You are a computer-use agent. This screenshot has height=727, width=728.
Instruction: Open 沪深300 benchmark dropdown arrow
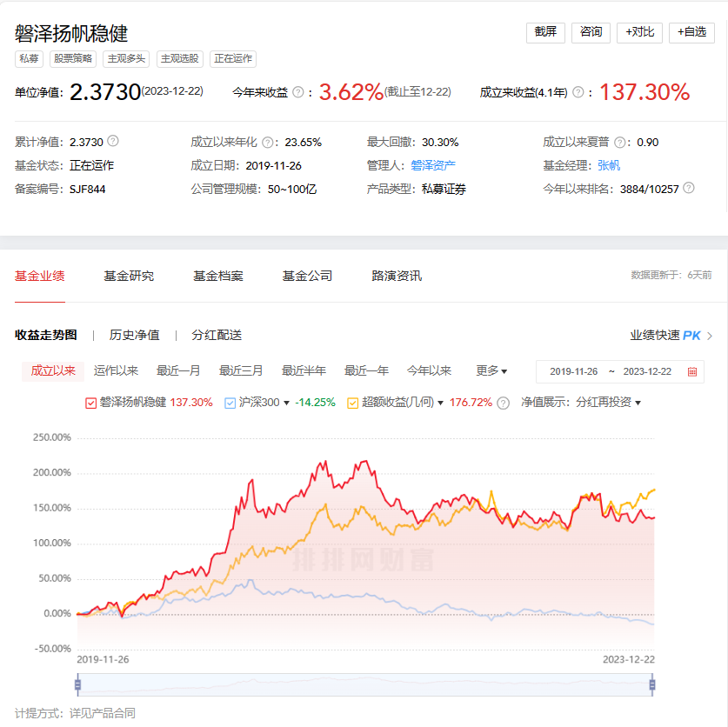[286, 403]
